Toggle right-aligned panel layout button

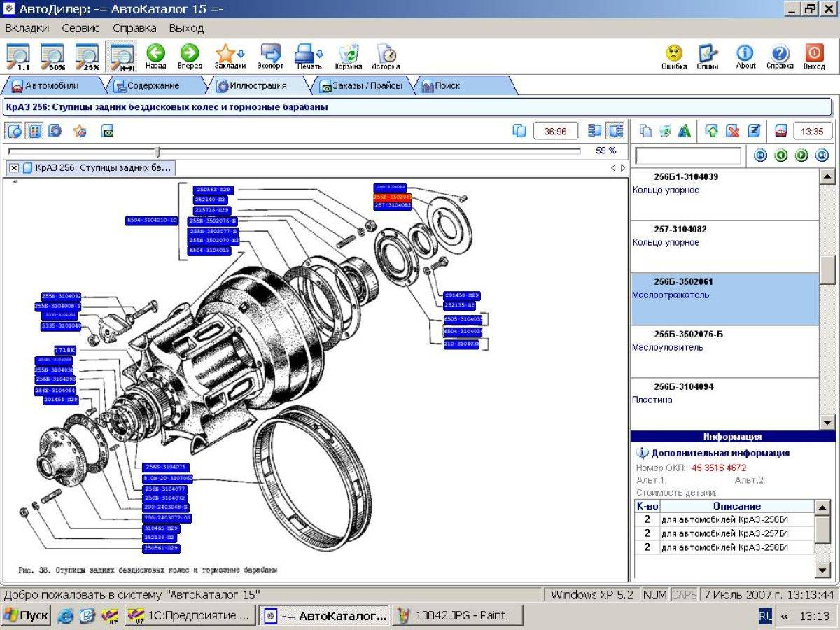615,131
